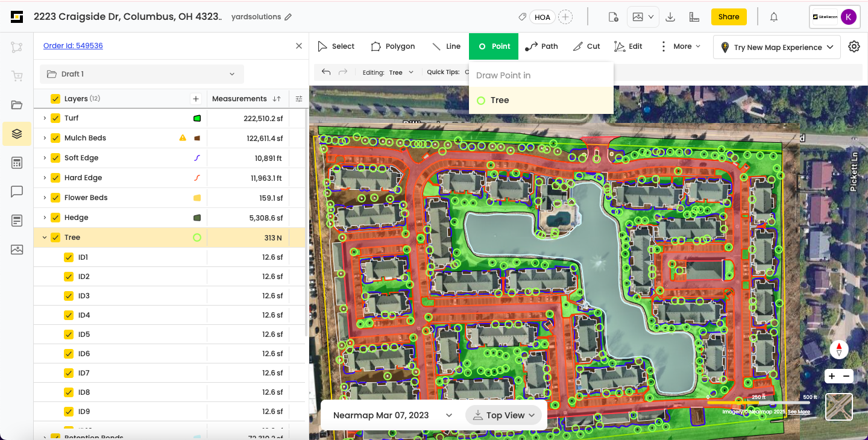The height and width of the screenshot is (440, 868).
Task: Add a new layer with plus icon
Action: click(195, 99)
